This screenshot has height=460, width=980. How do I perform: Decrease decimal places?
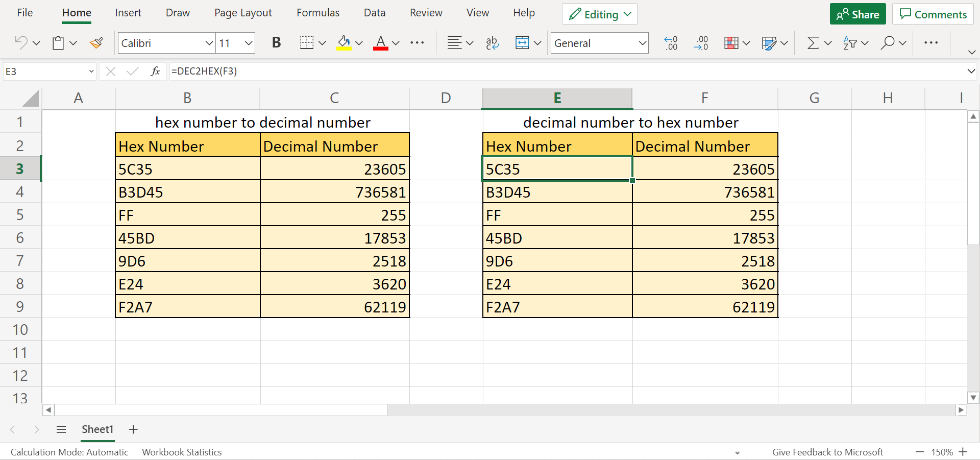click(x=701, y=43)
